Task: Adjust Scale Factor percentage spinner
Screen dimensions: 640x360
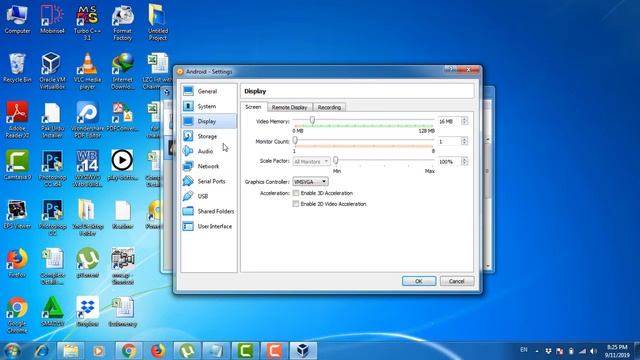Action: tap(464, 162)
